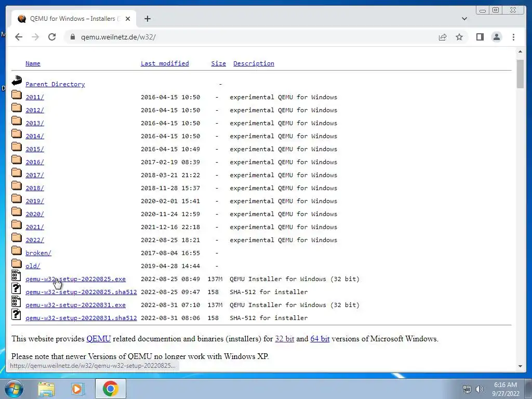Open the side panel icon
The width and height of the screenshot is (532, 399).
[x=480, y=37]
